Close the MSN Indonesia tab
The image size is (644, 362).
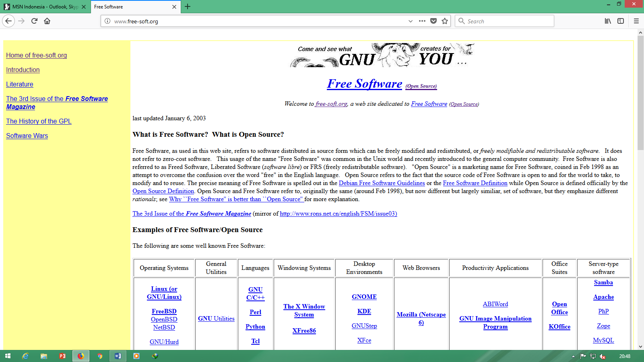[84, 7]
